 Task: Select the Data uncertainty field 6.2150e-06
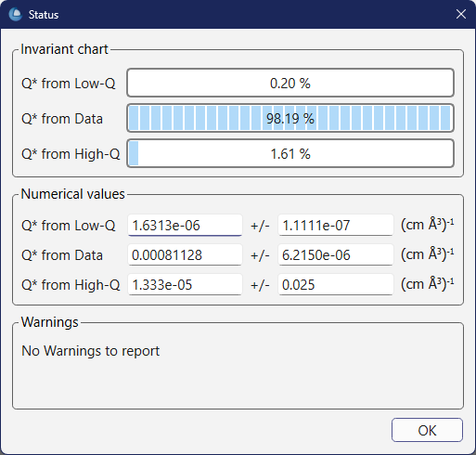tap(336, 255)
